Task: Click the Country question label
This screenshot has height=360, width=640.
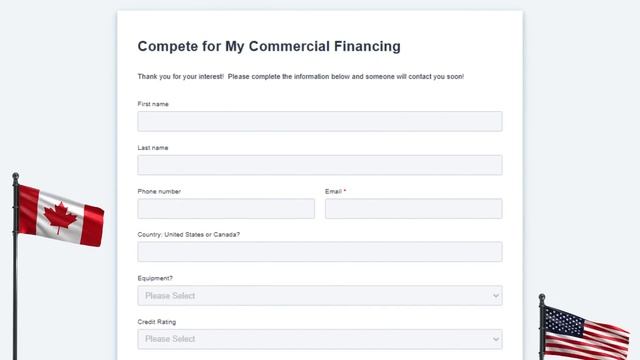Action: (189, 235)
